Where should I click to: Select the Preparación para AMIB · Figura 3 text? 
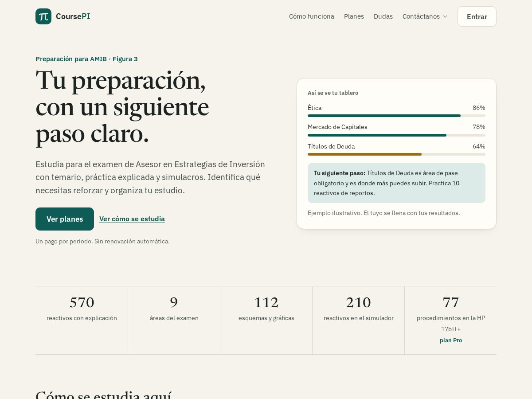[86, 59]
